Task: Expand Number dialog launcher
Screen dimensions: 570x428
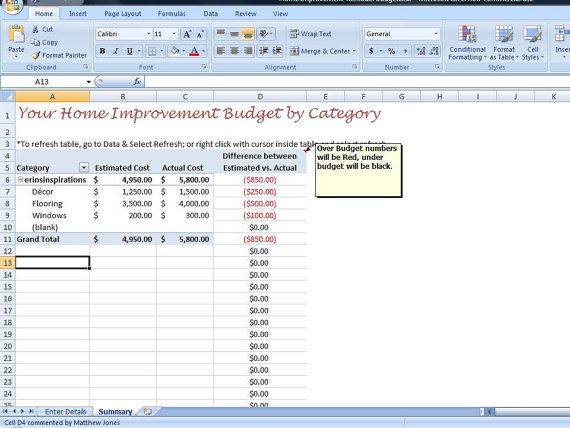Action: tap(437, 67)
